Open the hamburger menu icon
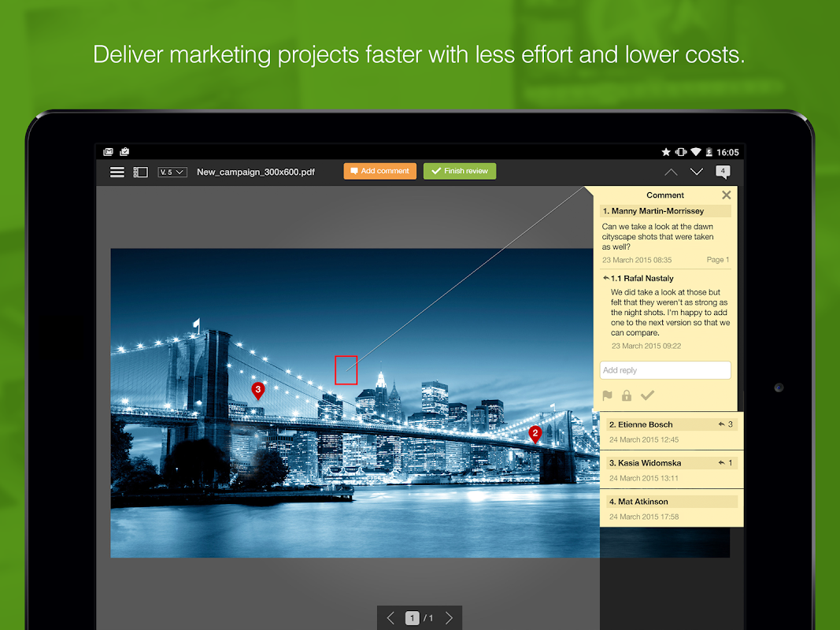The width and height of the screenshot is (840, 630). click(x=117, y=172)
